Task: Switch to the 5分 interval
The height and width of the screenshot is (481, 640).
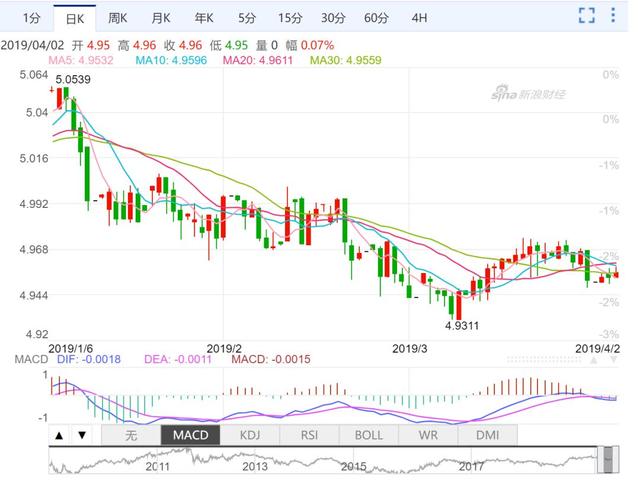Action: (246, 18)
